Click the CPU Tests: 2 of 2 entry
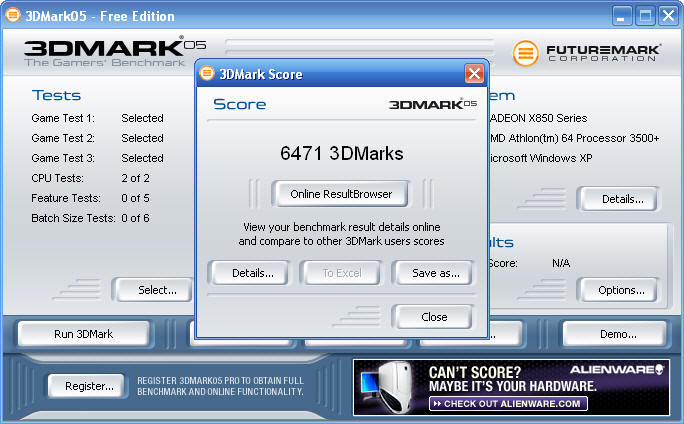 coord(90,178)
